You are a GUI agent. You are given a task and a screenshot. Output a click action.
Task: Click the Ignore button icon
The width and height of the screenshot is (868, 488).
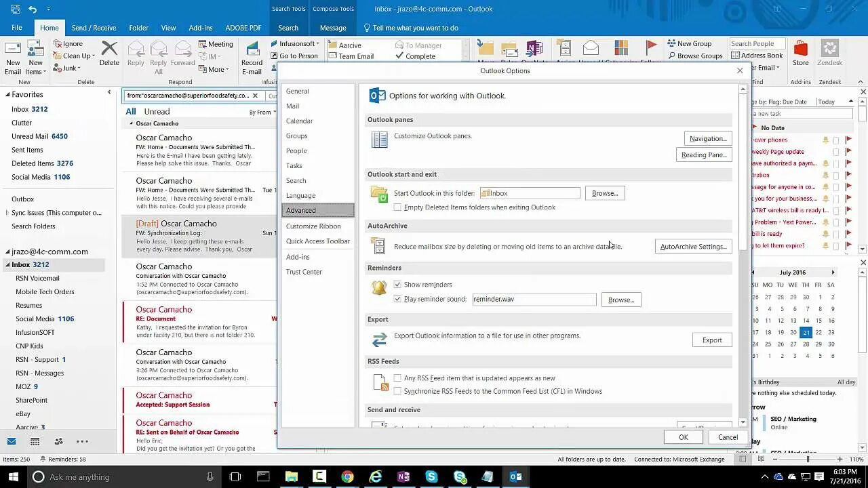[58, 44]
